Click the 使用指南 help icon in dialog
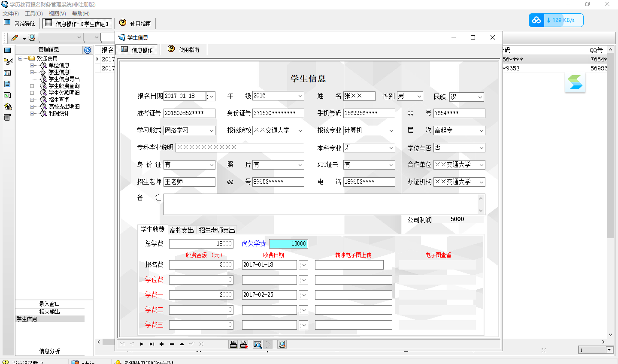 (171, 49)
